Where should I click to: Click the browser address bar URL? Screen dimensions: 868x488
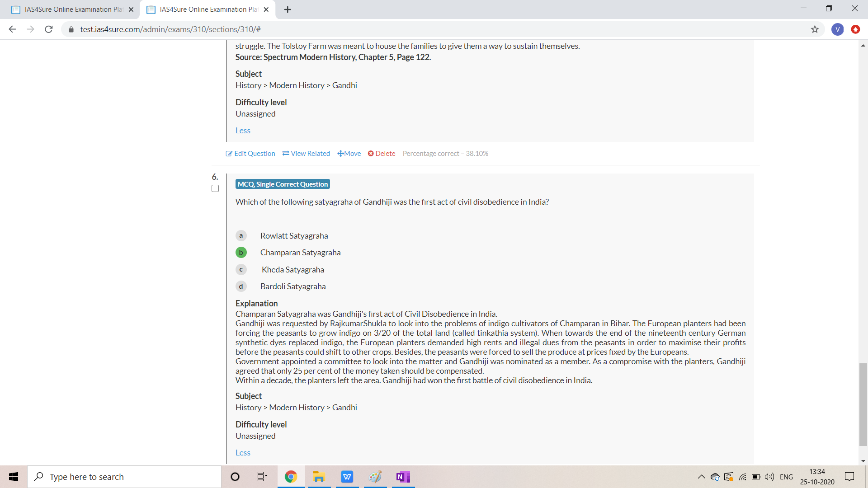pyautogui.click(x=170, y=29)
